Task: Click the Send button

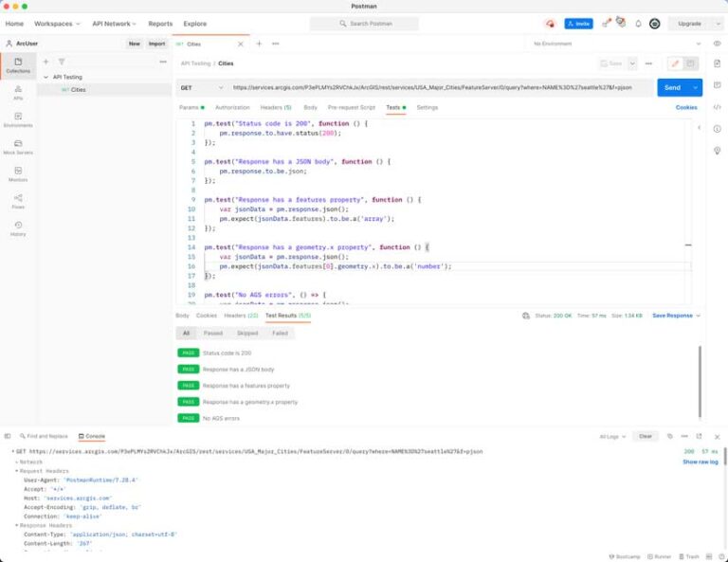Action: [x=672, y=88]
